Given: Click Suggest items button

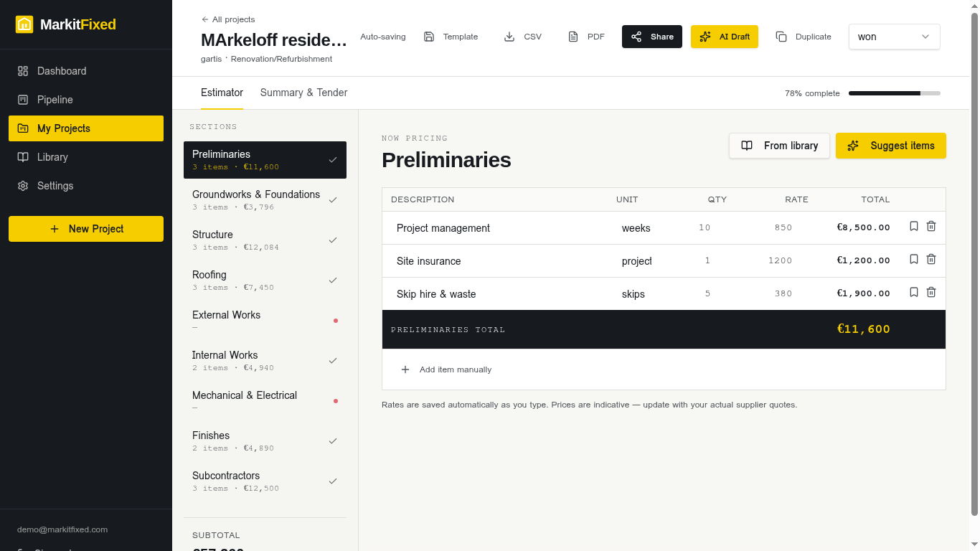Looking at the screenshot, I should pos(891,146).
